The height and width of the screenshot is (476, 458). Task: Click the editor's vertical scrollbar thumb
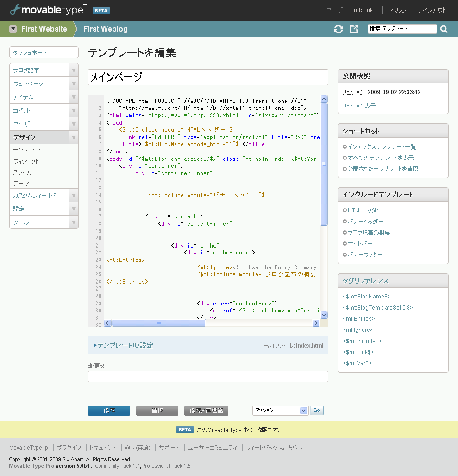coord(324,164)
